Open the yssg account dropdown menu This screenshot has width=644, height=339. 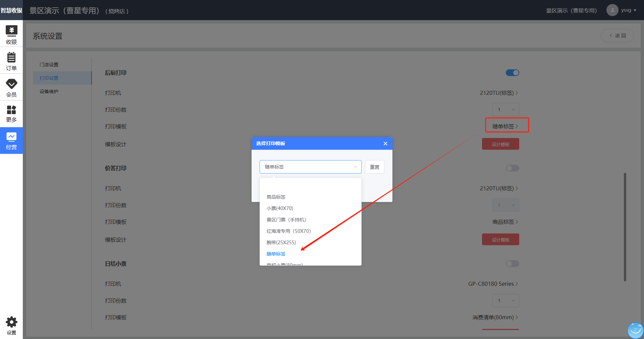point(628,10)
